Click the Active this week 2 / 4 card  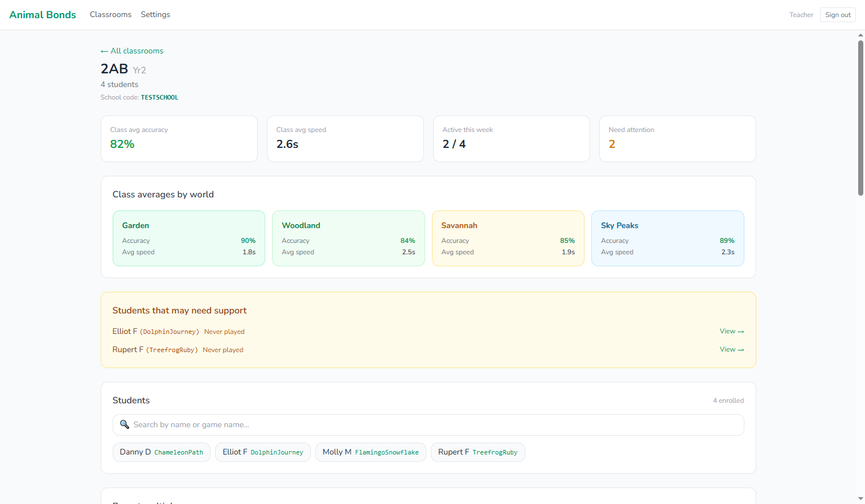pos(512,139)
